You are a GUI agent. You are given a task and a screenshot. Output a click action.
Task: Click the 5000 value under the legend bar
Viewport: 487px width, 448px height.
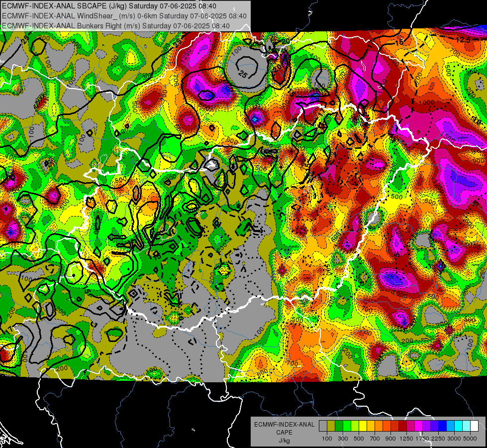click(x=470, y=439)
